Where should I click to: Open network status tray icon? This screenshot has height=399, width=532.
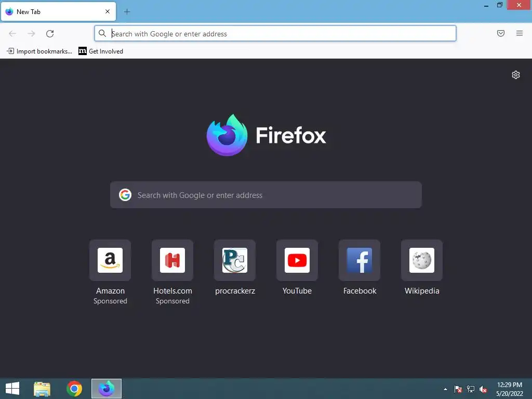[471, 389]
